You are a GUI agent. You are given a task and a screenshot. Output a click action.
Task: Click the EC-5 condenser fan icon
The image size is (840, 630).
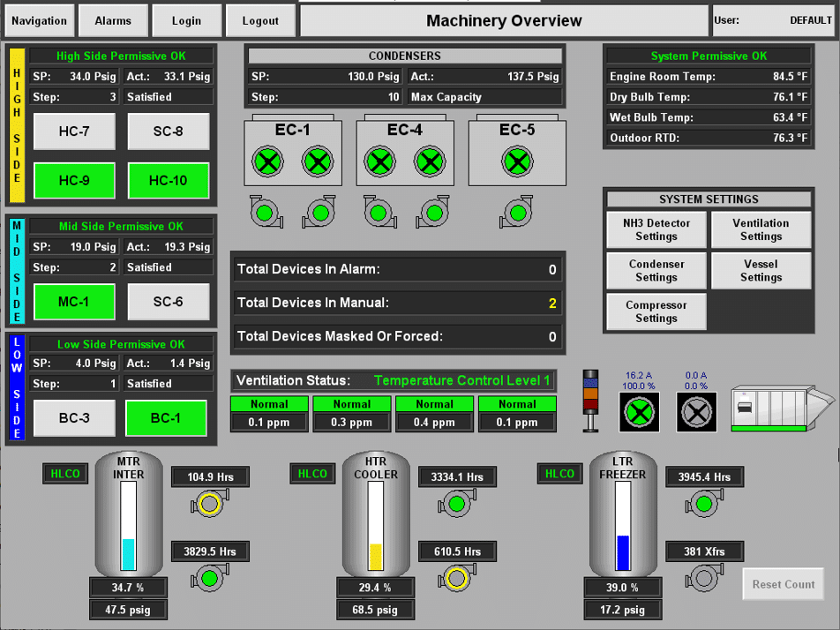tap(517, 161)
